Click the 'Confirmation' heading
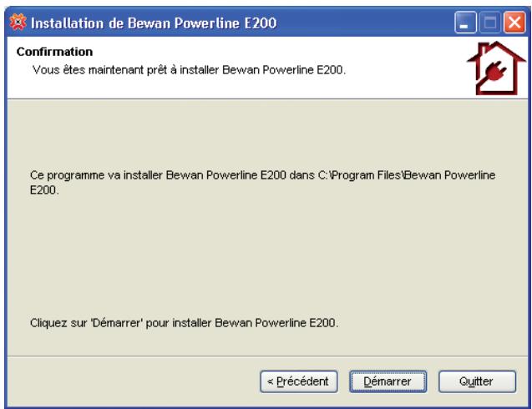 coord(54,52)
